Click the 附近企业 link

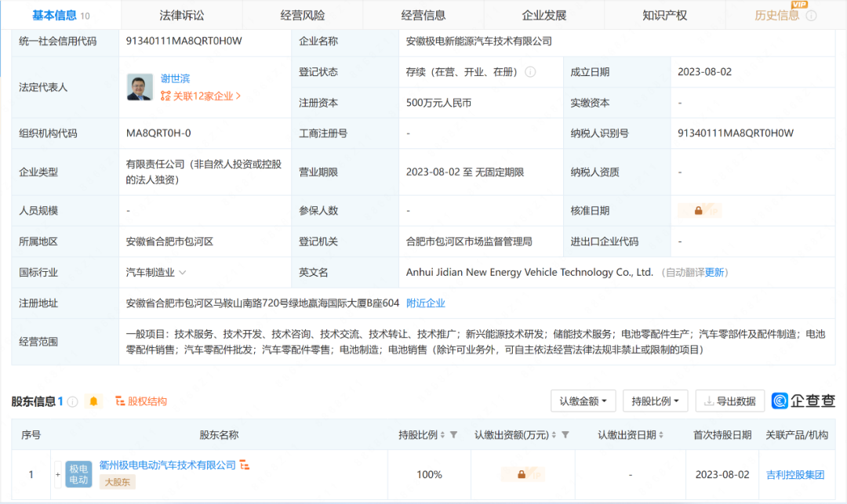click(426, 303)
